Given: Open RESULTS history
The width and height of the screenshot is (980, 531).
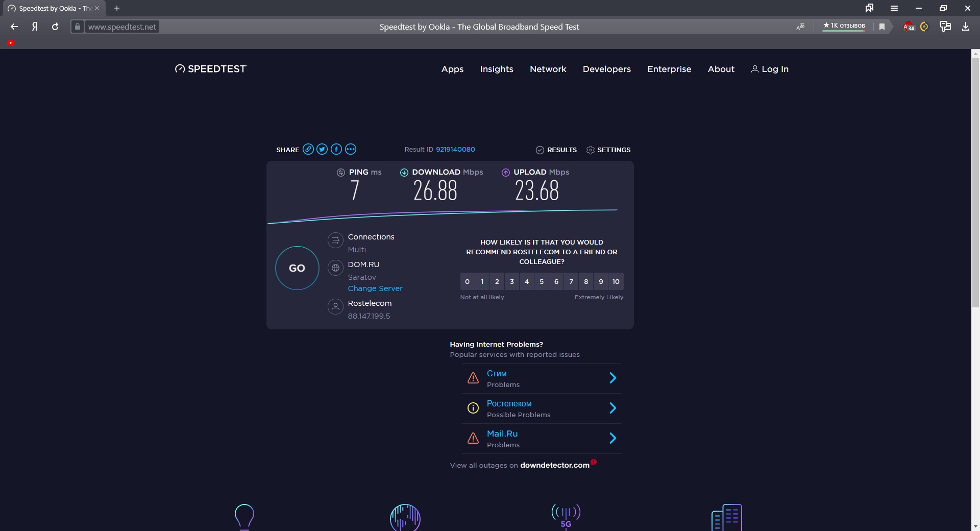Looking at the screenshot, I should pos(556,150).
